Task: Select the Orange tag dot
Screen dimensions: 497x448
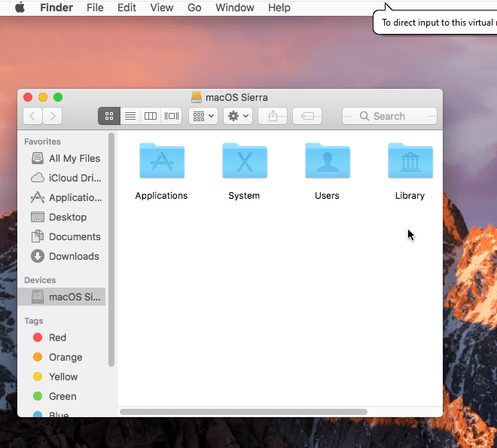Action: (38, 357)
